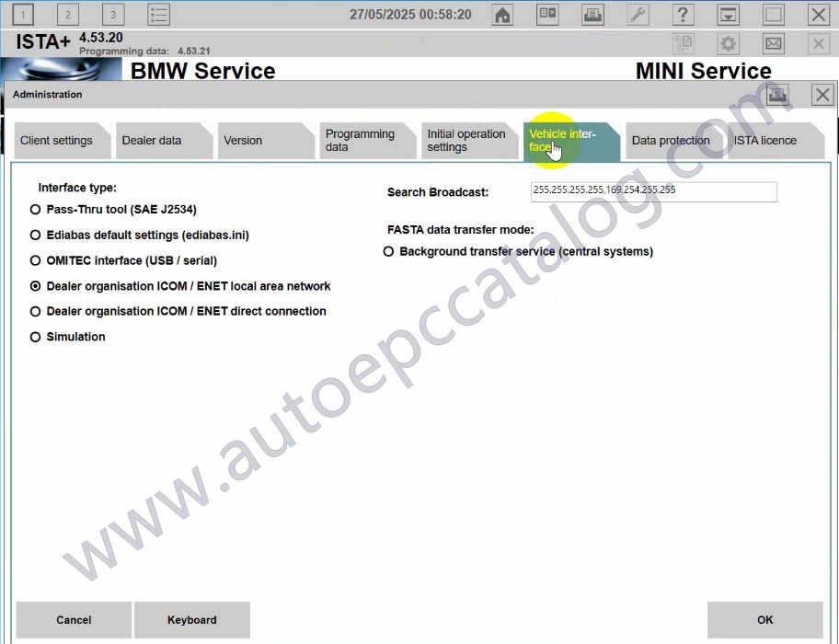
Task: Select ICOM / ENET local area network
Action: coord(180,286)
